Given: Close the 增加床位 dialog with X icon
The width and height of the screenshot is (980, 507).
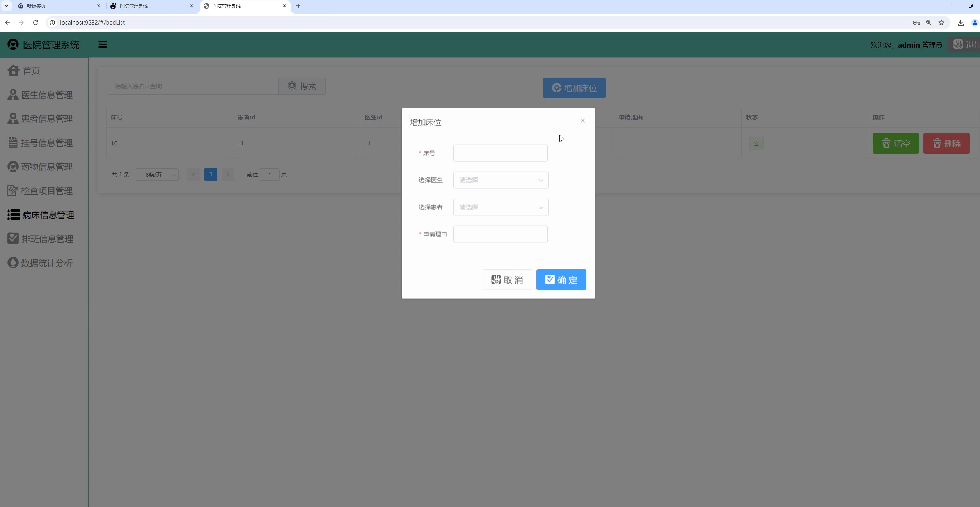Looking at the screenshot, I should pyautogui.click(x=582, y=121).
